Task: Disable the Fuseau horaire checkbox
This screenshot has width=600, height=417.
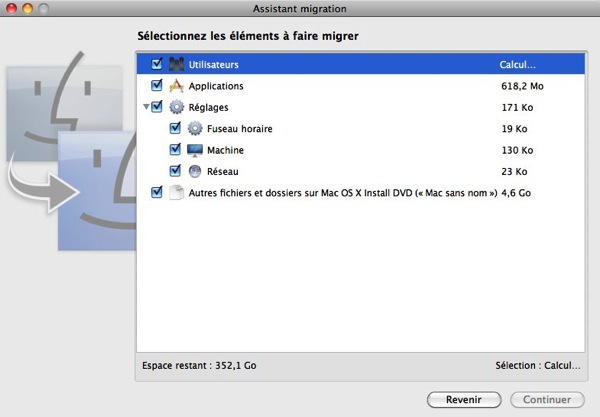Action: point(176,129)
